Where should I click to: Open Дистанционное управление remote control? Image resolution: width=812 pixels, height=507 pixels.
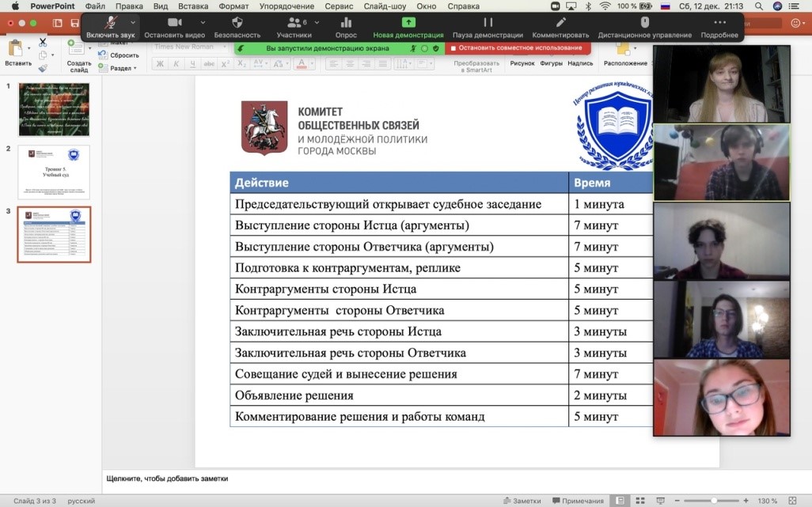645,28
